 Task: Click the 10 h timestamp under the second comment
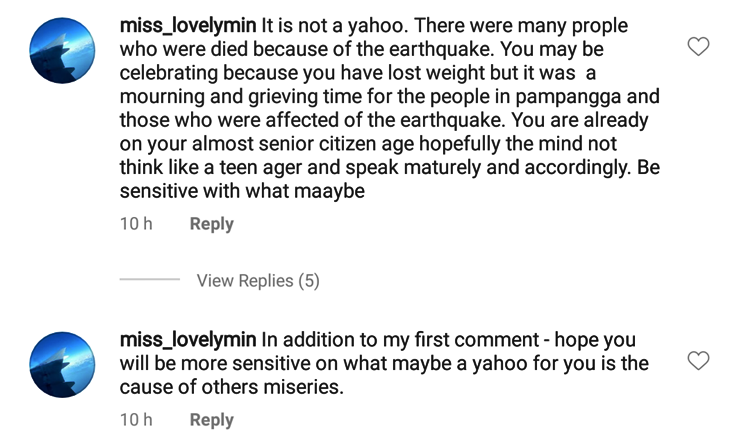(x=136, y=420)
